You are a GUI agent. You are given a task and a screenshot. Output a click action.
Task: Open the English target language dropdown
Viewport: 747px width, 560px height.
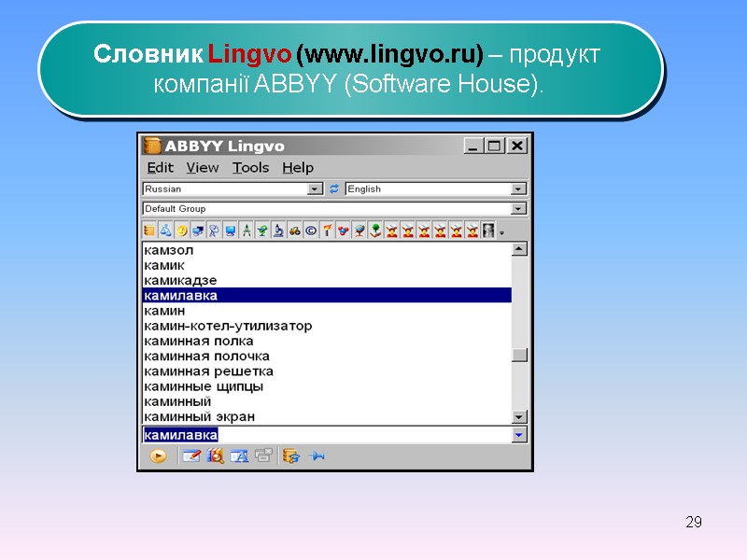point(518,189)
